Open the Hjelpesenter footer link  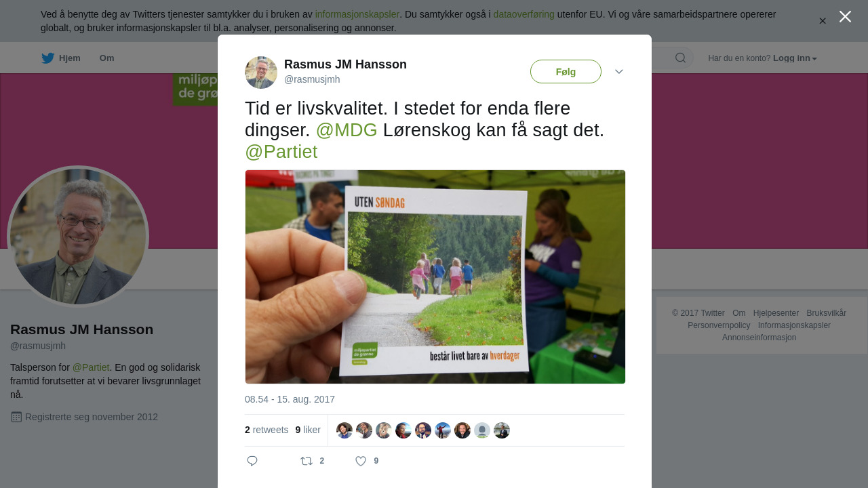[x=776, y=313]
